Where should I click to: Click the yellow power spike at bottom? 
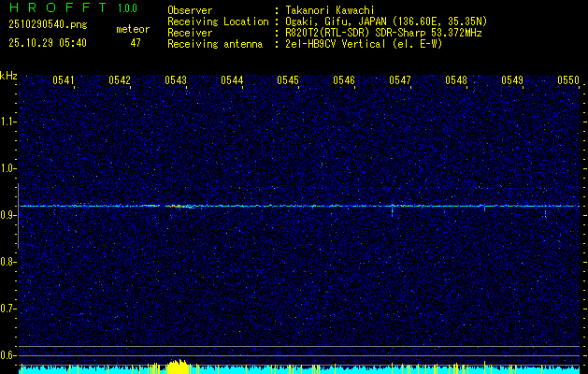(178, 366)
